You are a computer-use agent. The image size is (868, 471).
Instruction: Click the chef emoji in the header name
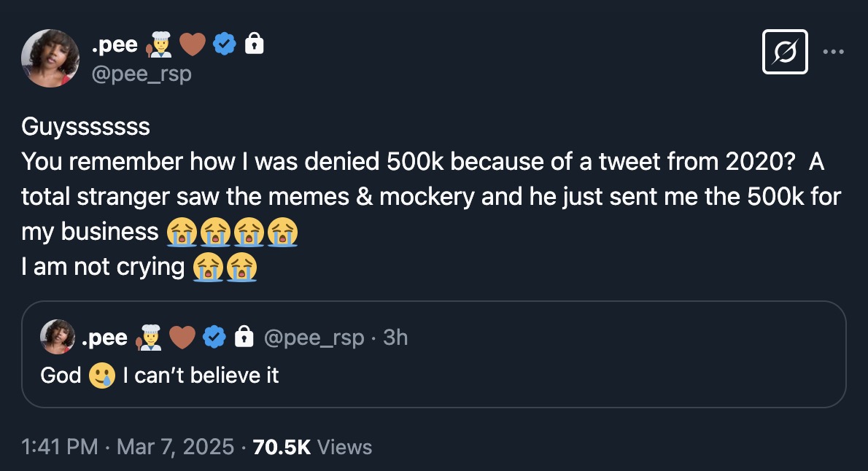160,45
